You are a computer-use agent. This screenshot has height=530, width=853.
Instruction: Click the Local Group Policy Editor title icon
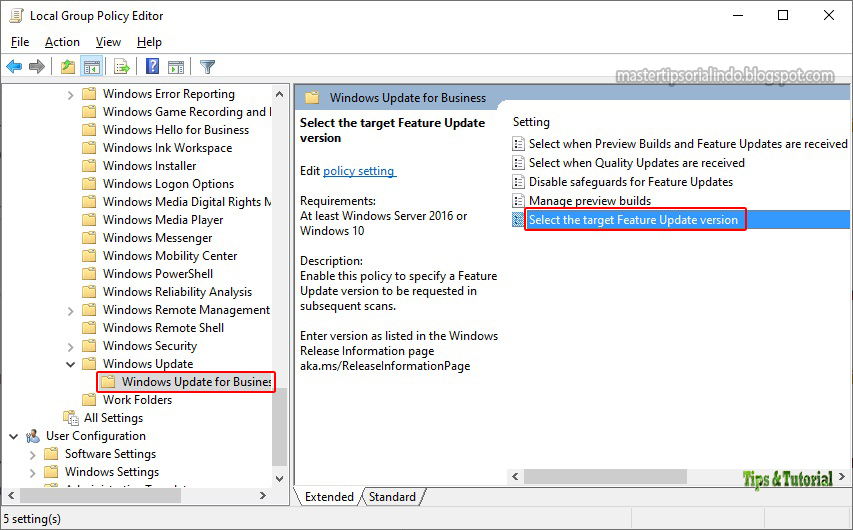pos(16,16)
